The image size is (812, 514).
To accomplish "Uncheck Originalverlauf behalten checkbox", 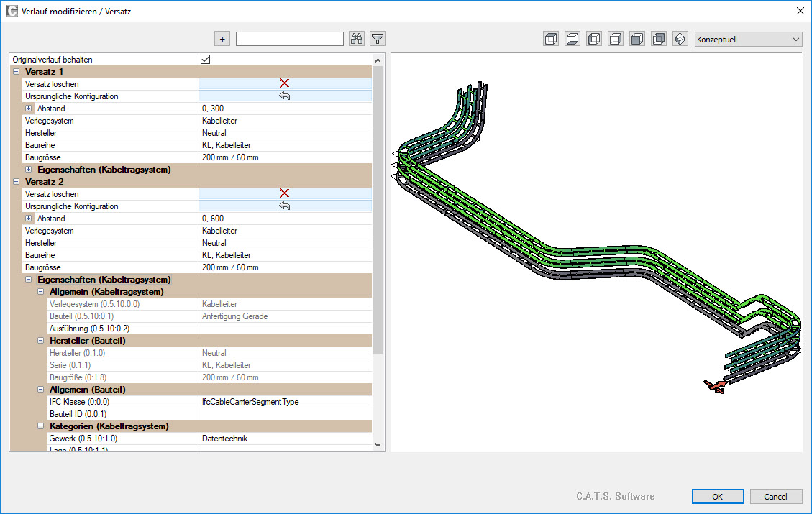I will point(205,59).
